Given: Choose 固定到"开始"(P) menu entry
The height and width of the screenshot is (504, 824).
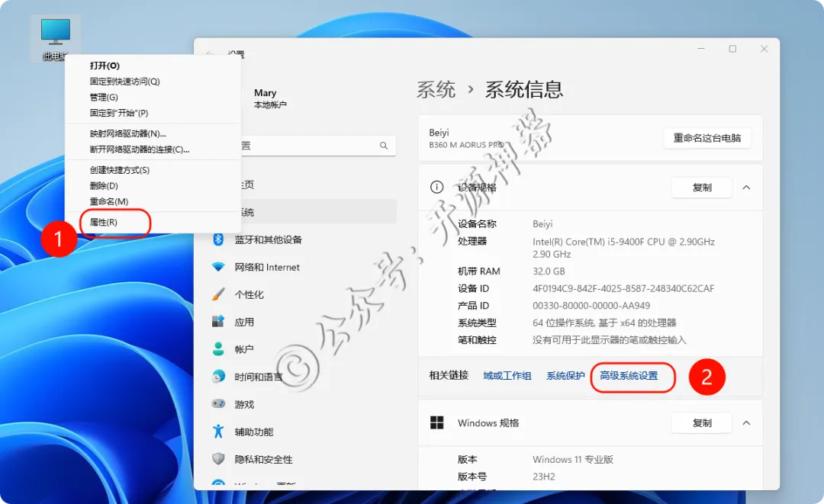Looking at the screenshot, I should tap(119, 113).
